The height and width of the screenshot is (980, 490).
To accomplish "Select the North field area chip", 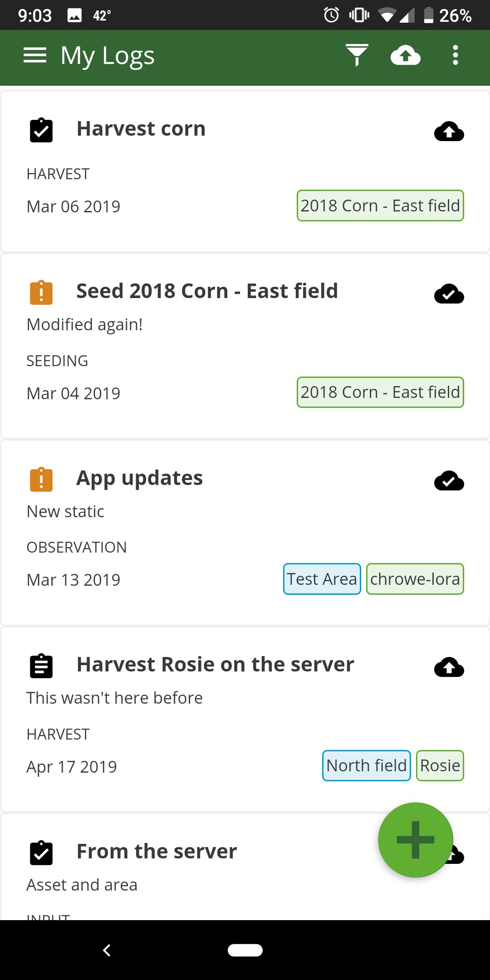I will point(366,765).
